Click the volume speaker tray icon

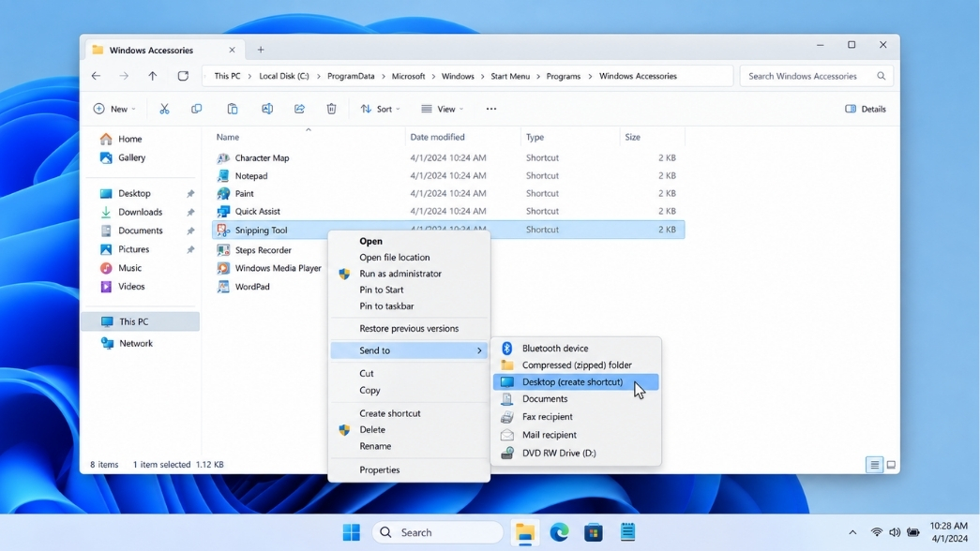point(895,532)
